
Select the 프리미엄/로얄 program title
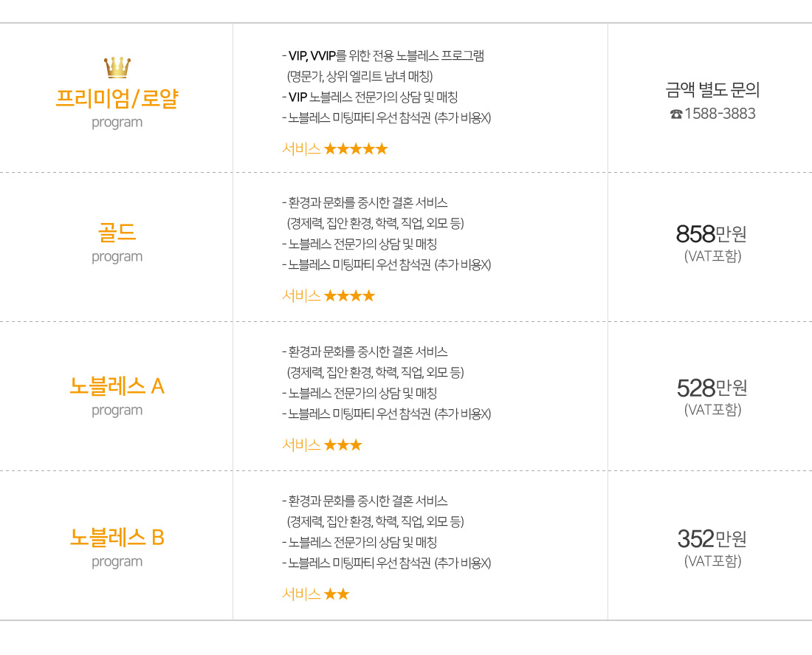tap(117, 98)
